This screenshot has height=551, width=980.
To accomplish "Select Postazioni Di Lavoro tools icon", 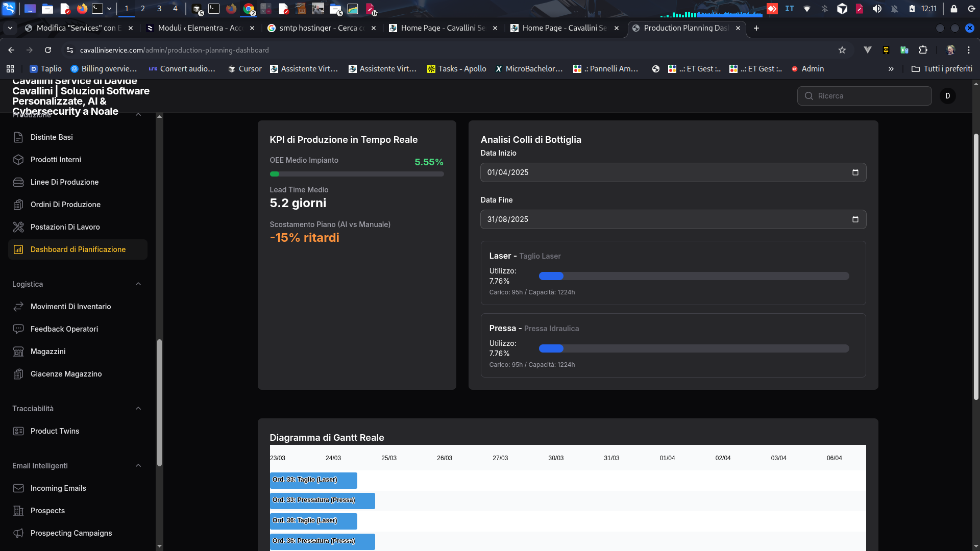I will click(18, 227).
